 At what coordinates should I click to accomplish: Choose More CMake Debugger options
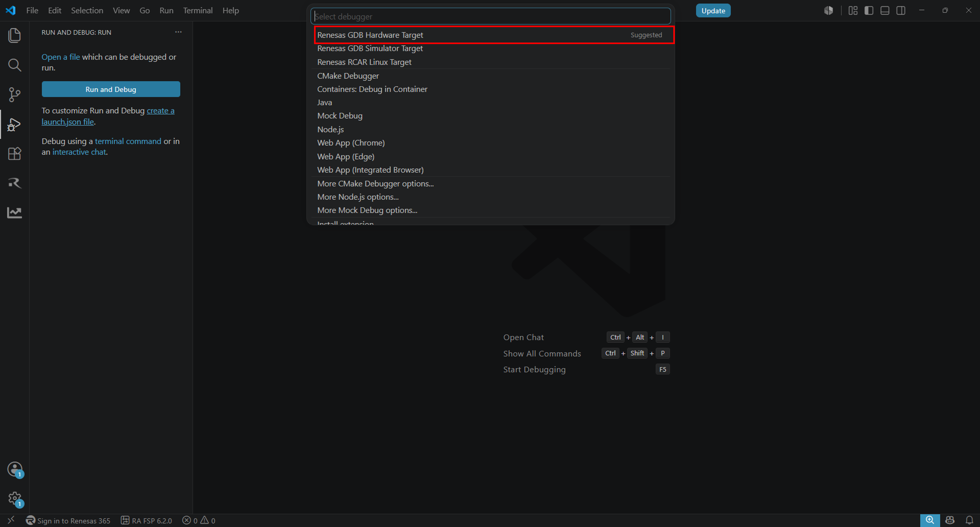coord(491,183)
